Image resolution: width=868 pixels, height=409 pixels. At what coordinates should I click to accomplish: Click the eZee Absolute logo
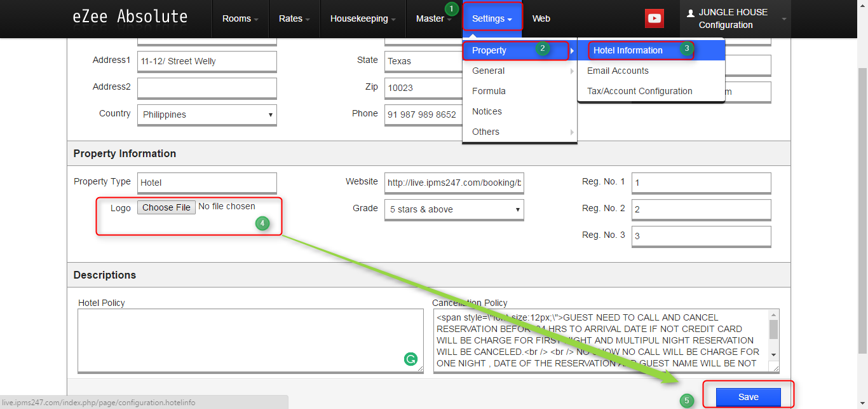click(130, 17)
